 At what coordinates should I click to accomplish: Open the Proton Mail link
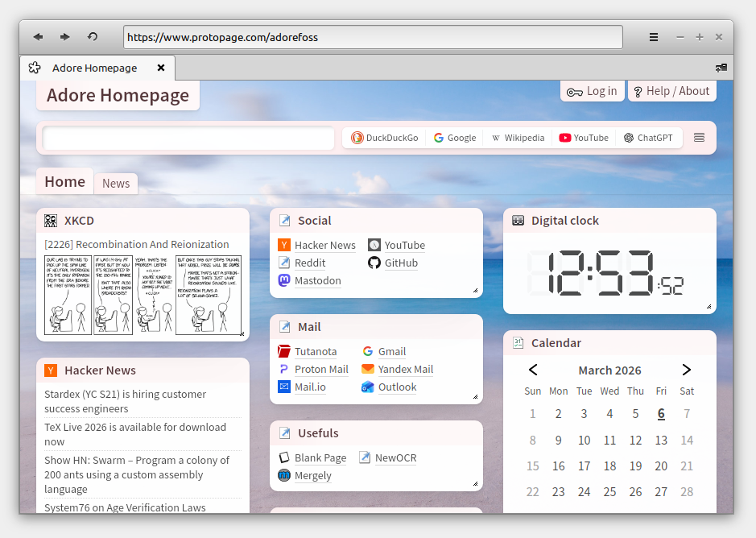click(x=321, y=370)
